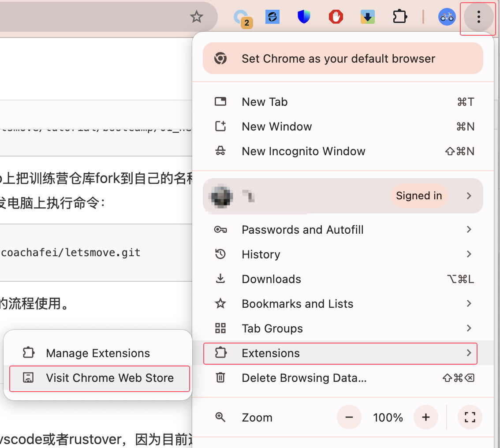Click the coachafei/letsmove.git code text

tap(71, 253)
